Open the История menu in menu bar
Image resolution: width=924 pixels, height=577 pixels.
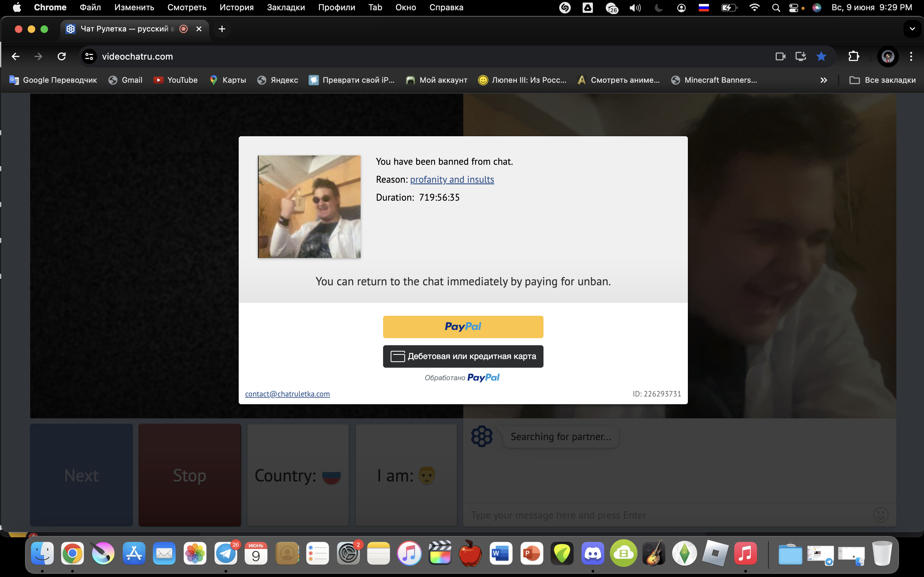coord(236,7)
